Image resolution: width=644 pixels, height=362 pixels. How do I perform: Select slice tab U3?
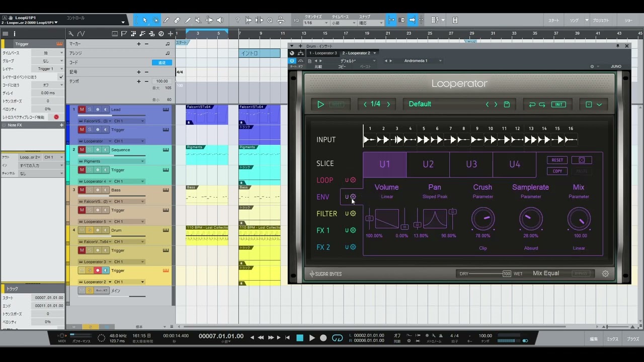(x=471, y=164)
